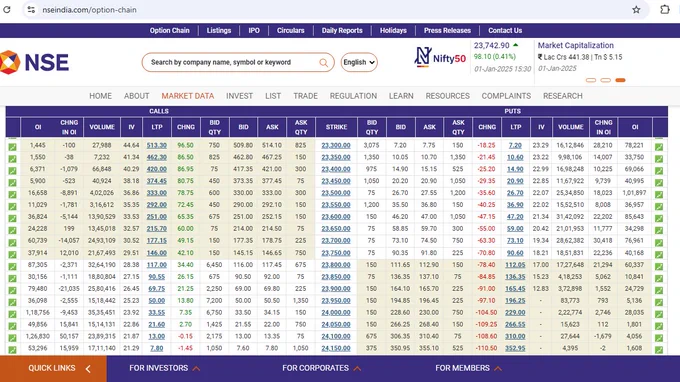Open strike price 23,500.00 link
Screen dimensions: 680x382
(336, 193)
